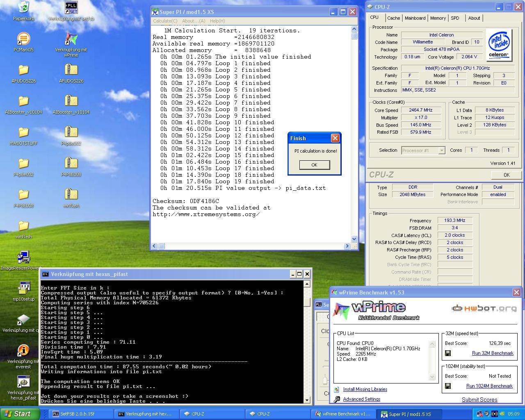Select the P4p8e002 folder icon
525x420 pixels.
(x=23, y=163)
